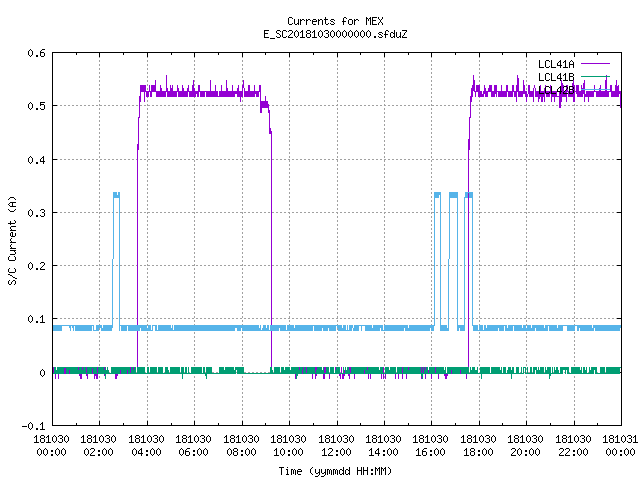Click the x-axis label "Time (yymmdd HH:MM)"
640x480 pixels.
(x=335, y=471)
